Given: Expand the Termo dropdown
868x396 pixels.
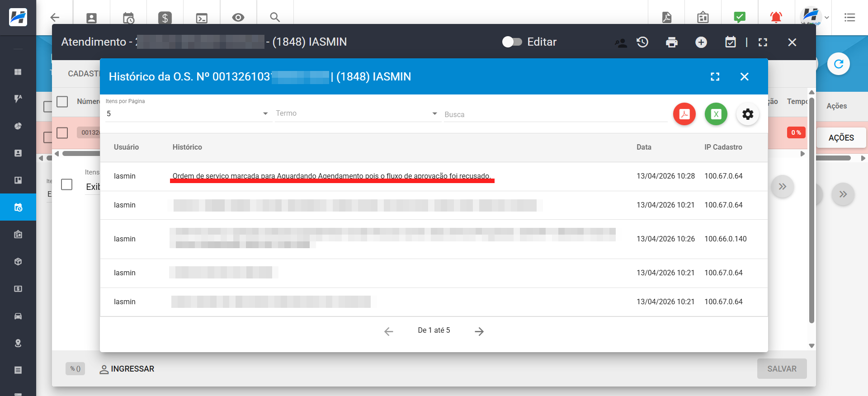Looking at the screenshot, I should point(357,113).
